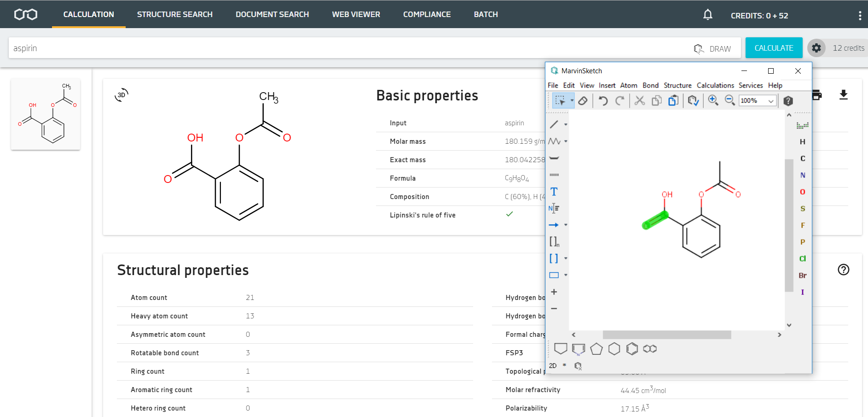Select the naphthalene template
The height and width of the screenshot is (417, 868).
(650, 349)
